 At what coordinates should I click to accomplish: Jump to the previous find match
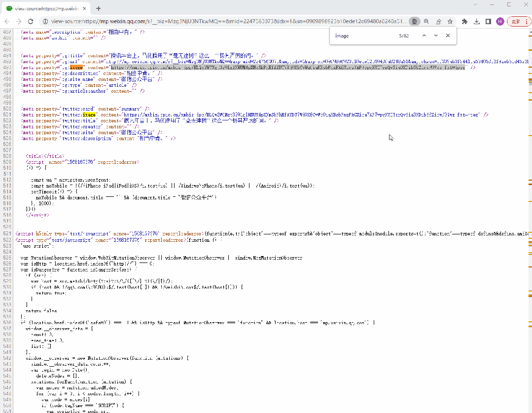click(424, 36)
